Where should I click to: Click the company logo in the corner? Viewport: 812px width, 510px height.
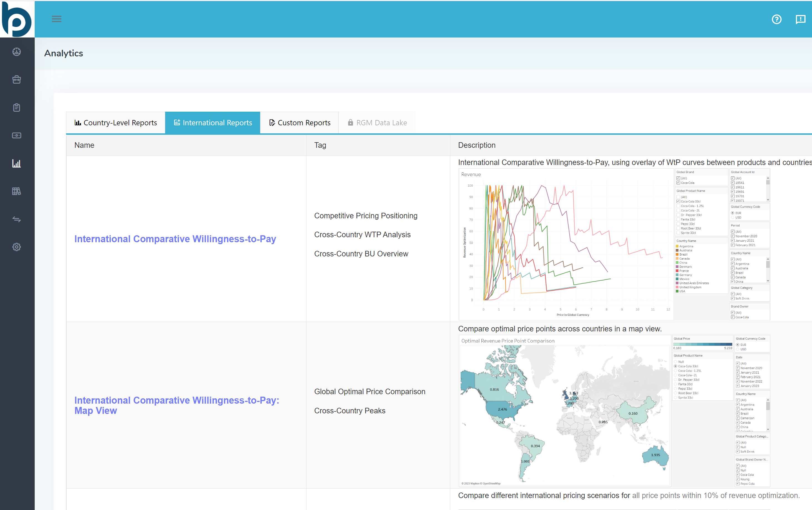click(x=17, y=19)
